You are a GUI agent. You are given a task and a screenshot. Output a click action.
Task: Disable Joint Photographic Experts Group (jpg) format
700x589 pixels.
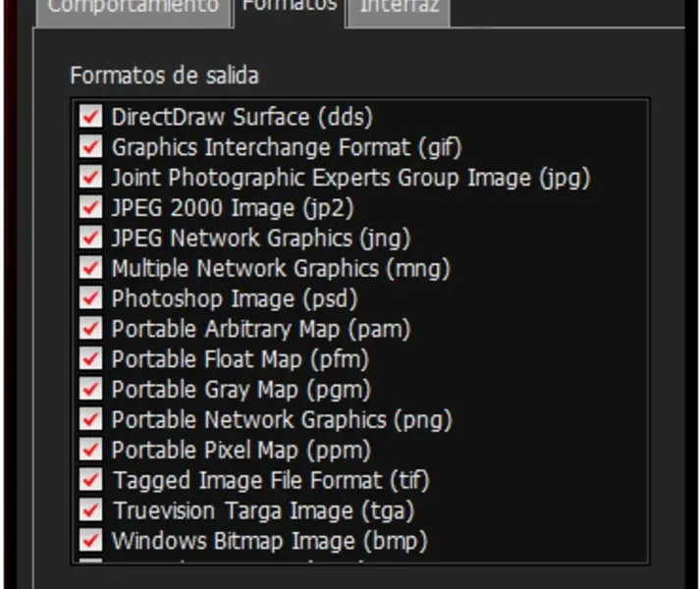pyautogui.click(x=91, y=178)
